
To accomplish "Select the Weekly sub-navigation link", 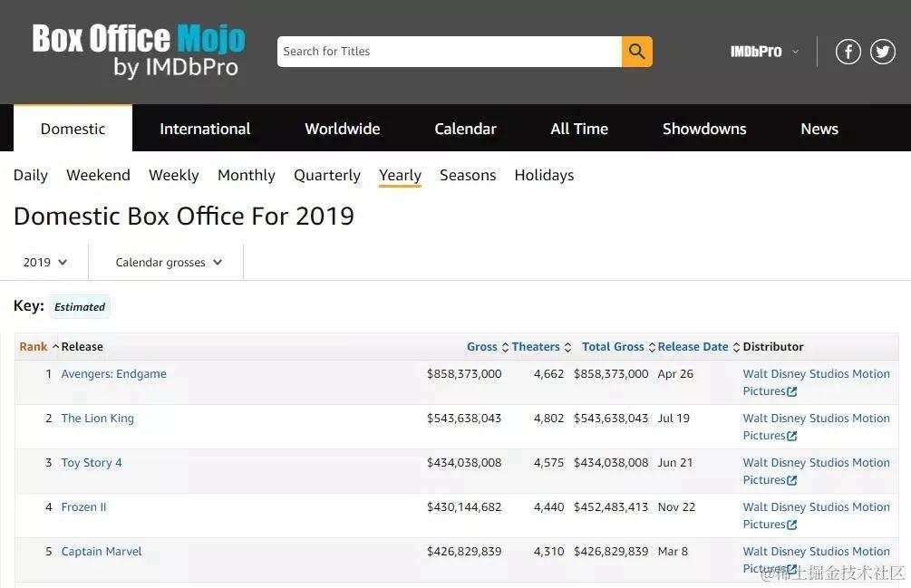I will tap(174, 175).
